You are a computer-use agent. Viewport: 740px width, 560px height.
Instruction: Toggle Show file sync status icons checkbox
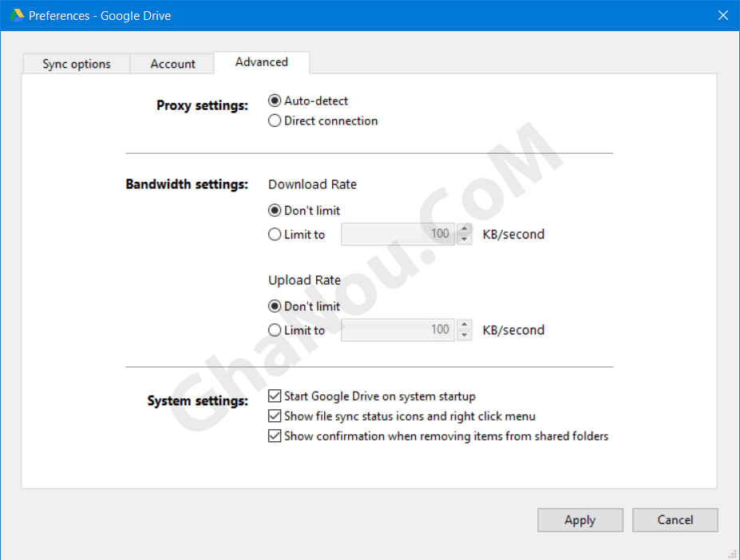pos(275,416)
